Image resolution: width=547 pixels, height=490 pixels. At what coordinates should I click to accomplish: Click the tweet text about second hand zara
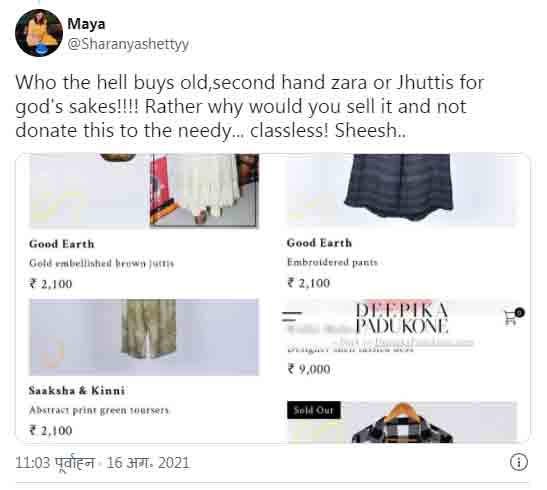coord(249,106)
